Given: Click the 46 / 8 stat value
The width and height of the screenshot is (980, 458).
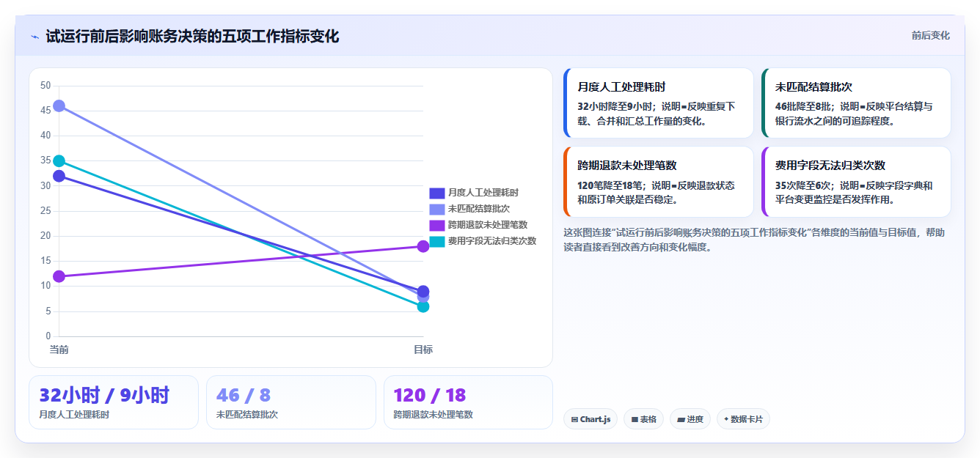Looking at the screenshot, I should 244,396.
